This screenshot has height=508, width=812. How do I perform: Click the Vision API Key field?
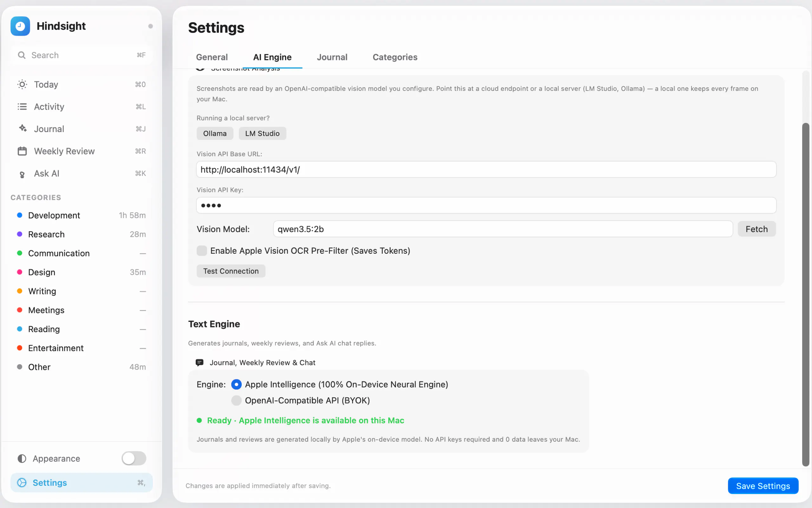[486, 205]
